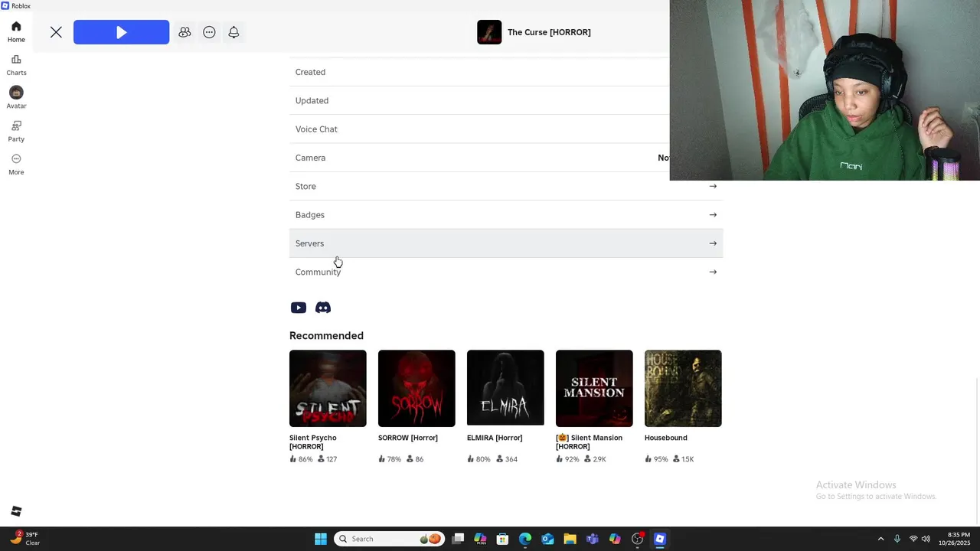Open Wi-Fi network settings in tray
This screenshot has width=980, height=551.
tap(913, 539)
